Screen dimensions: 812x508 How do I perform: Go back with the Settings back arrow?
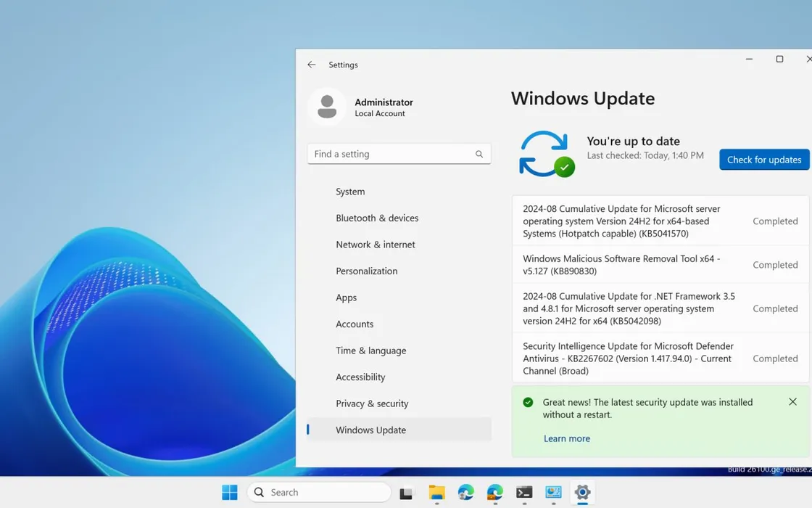[x=311, y=65]
